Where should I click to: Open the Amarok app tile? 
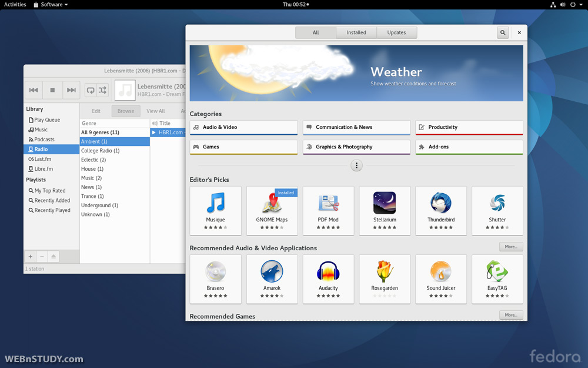tap(272, 279)
